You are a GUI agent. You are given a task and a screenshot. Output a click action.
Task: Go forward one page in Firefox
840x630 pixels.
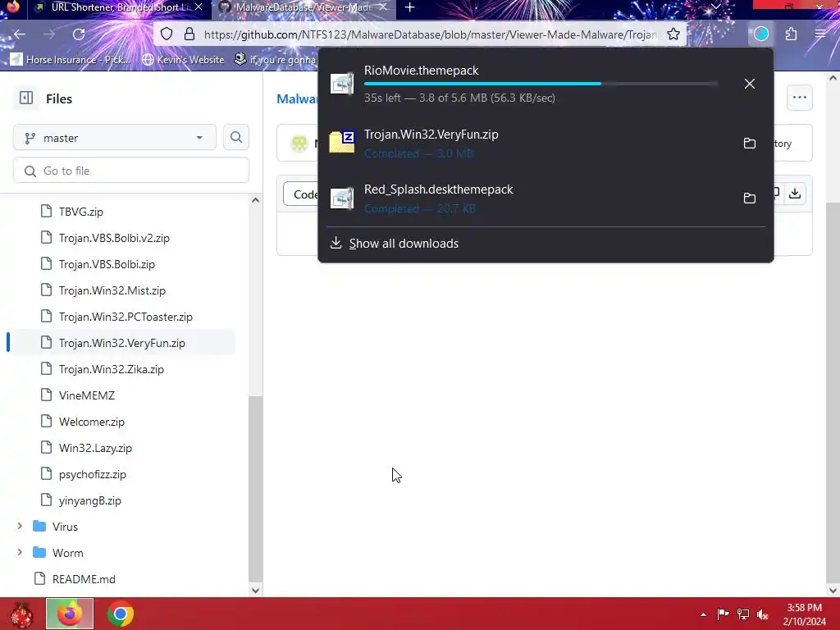tap(48, 34)
